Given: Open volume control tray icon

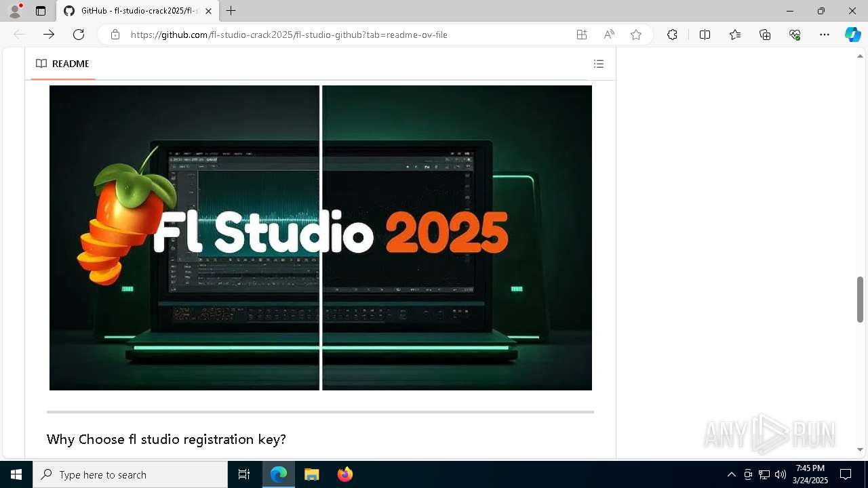Looking at the screenshot, I should 781,474.
